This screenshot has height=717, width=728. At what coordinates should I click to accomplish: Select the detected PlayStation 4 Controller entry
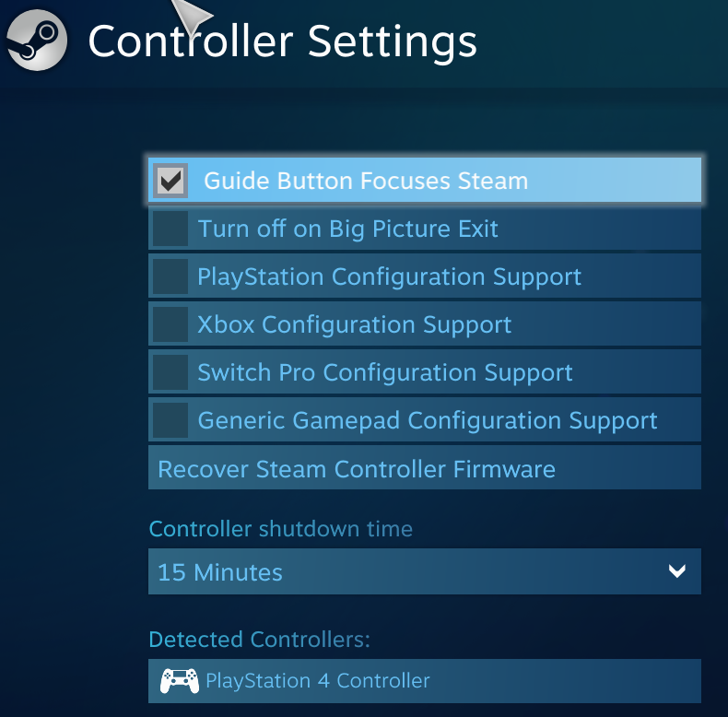tap(318, 682)
